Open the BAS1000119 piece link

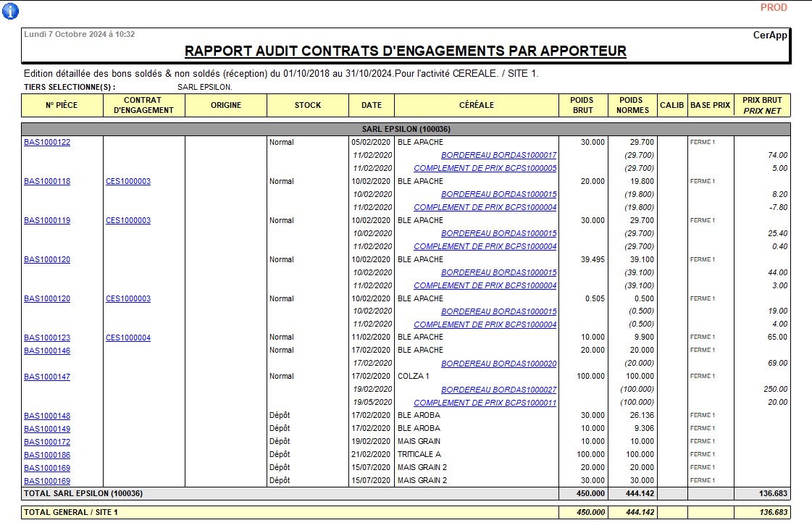pyautogui.click(x=47, y=221)
